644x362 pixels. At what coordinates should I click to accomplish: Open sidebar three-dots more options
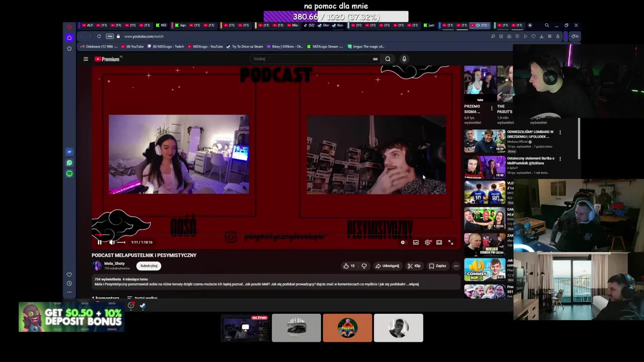tap(69, 292)
